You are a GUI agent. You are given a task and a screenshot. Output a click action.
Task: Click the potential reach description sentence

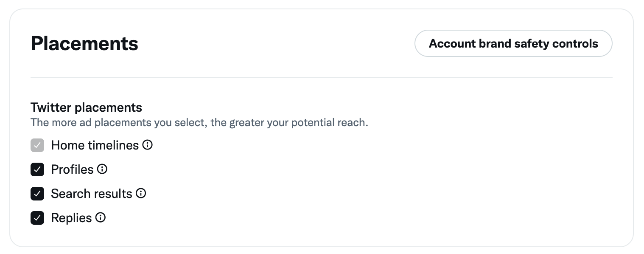[199, 123]
